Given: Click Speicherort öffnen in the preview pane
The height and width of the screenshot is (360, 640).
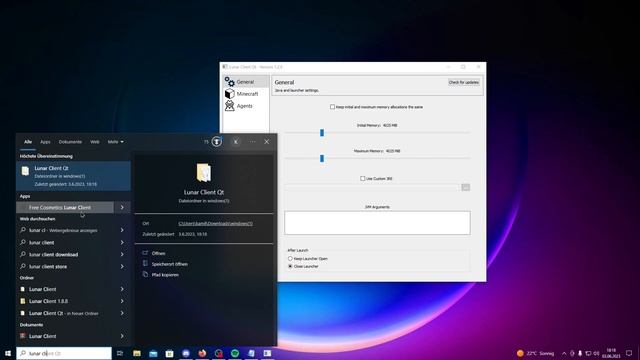Looking at the screenshot, I should (169, 264).
